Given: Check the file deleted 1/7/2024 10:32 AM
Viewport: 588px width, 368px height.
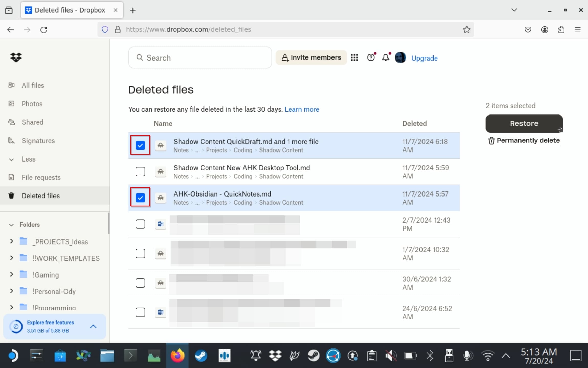Looking at the screenshot, I should pos(140,254).
